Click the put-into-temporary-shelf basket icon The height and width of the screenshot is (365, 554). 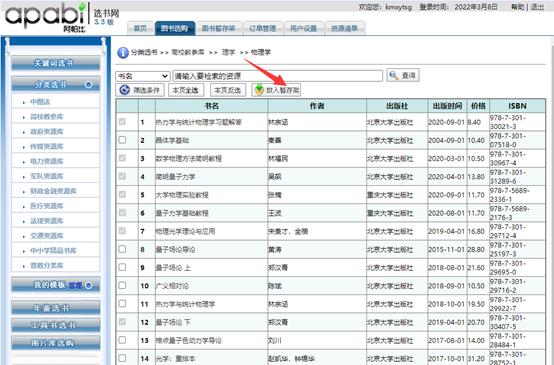(x=259, y=90)
